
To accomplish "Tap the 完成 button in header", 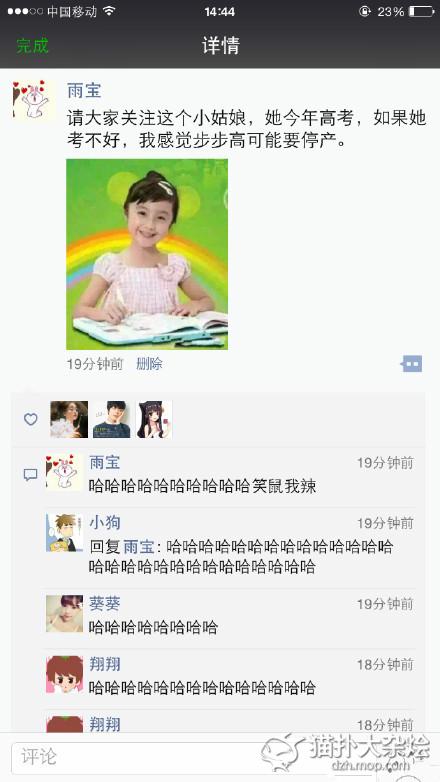I will point(32,45).
